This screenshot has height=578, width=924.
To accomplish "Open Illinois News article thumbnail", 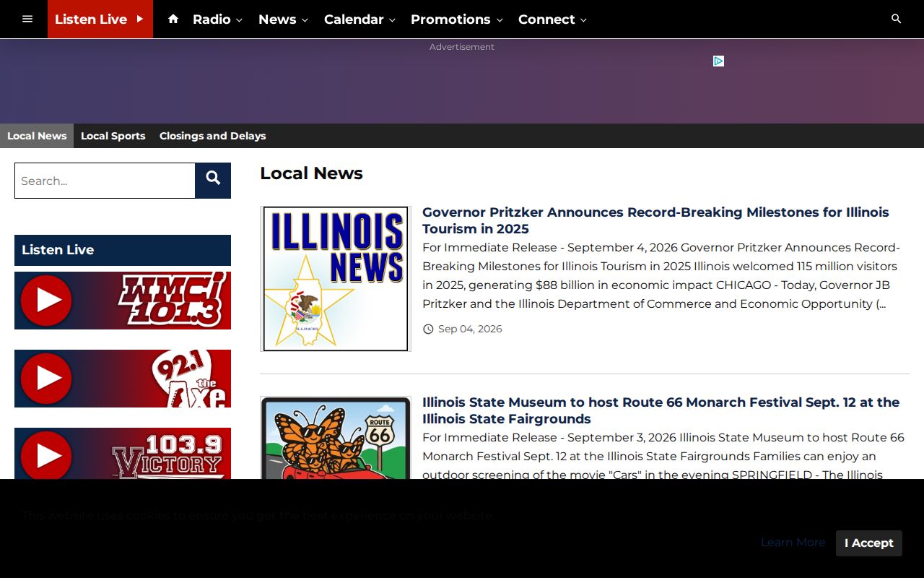I will (x=336, y=279).
